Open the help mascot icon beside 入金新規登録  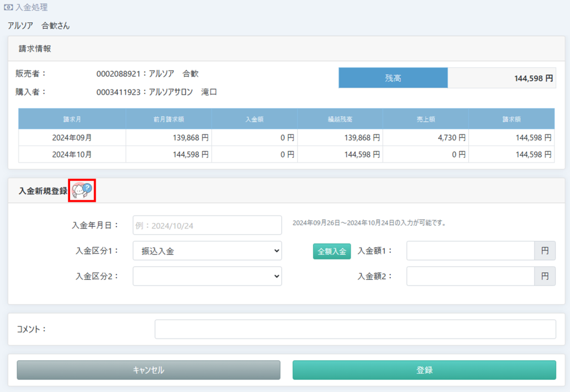(82, 191)
